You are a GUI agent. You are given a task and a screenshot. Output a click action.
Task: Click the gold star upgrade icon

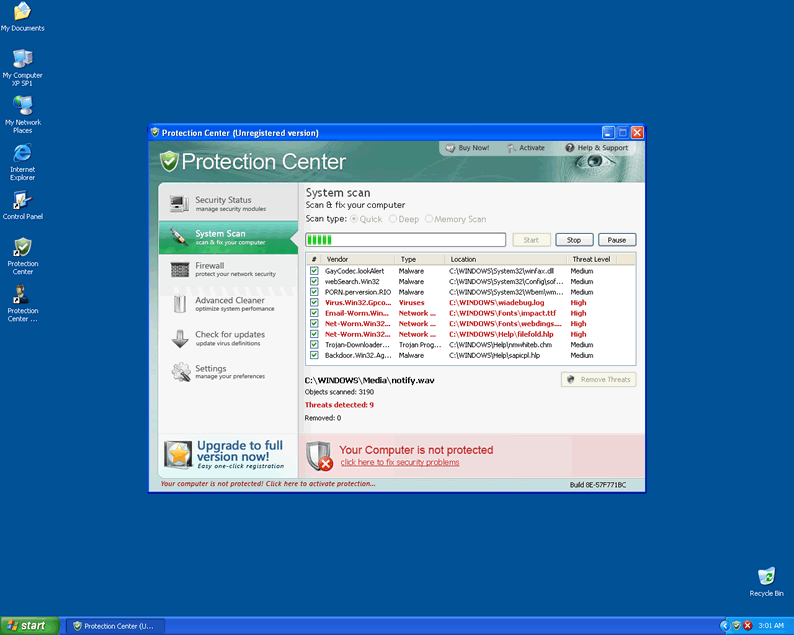point(178,455)
